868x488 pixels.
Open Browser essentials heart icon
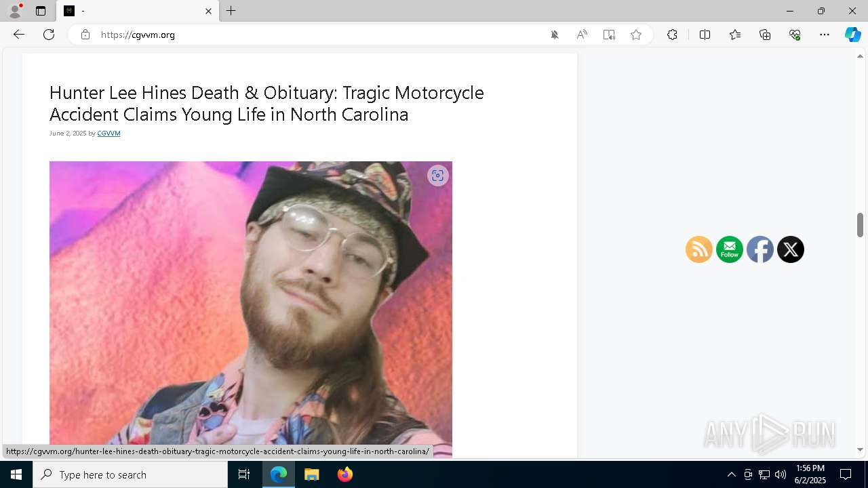click(795, 35)
